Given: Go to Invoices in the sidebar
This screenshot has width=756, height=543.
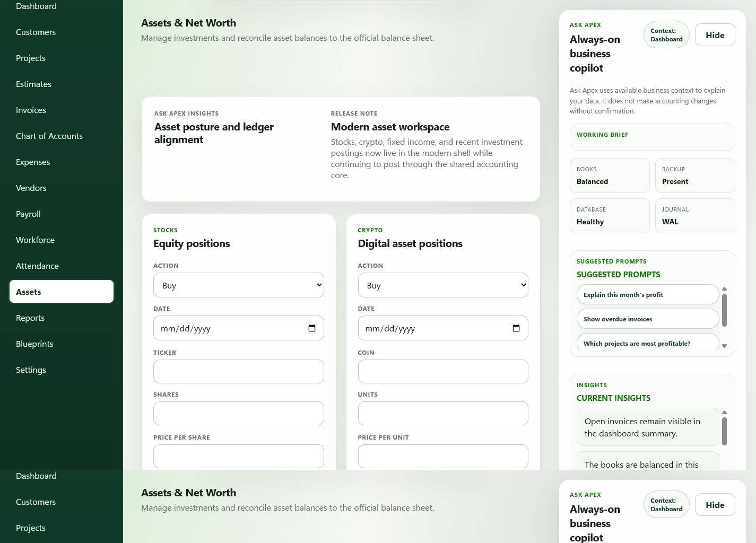Looking at the screenshot, I should click(x=62, y=110).
